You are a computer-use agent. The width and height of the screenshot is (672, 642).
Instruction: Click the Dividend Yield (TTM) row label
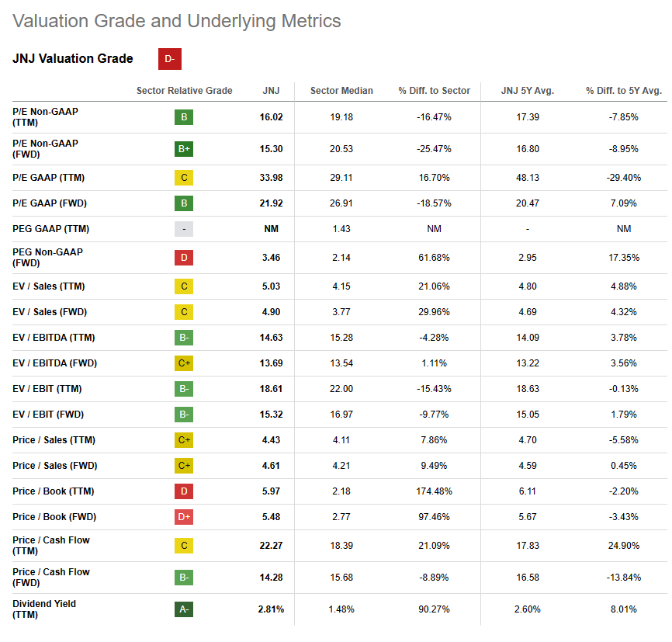[x=44, y=609]
